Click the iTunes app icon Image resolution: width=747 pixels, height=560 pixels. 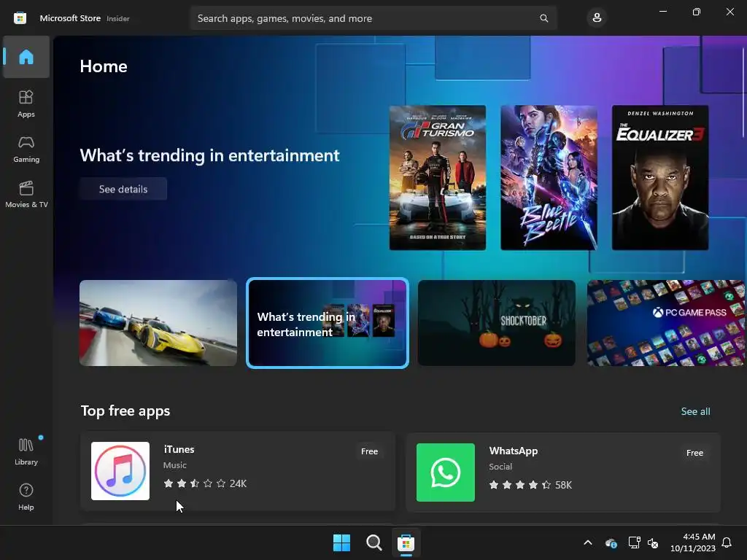(x=120, y=471)
